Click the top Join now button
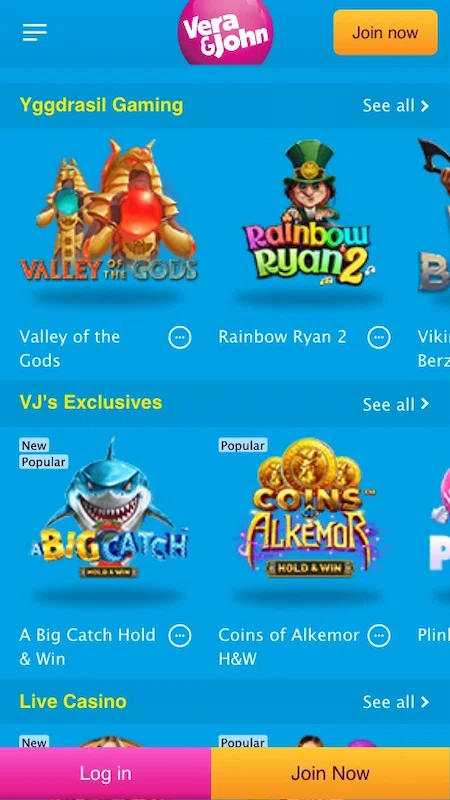450x800 pixels. 385,32
